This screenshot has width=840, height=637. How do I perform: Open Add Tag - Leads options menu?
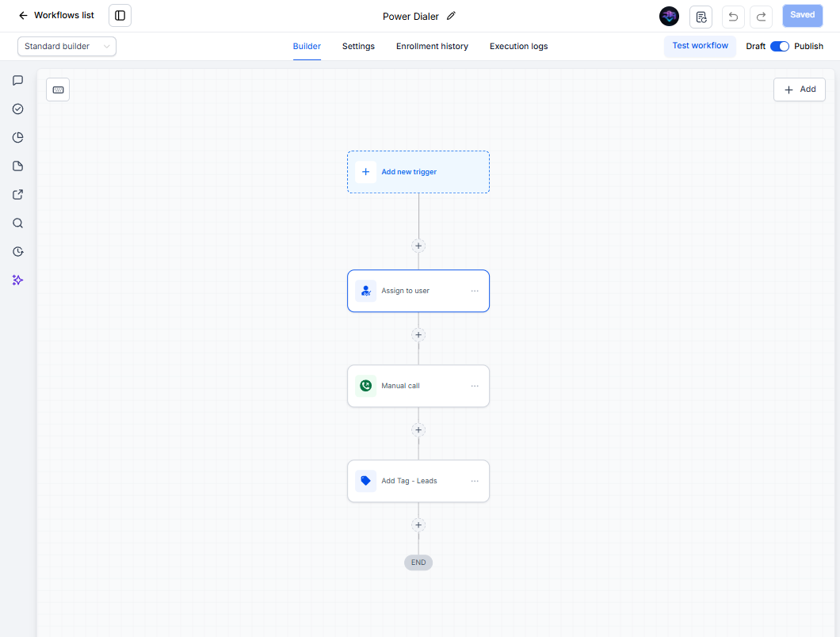coord(475,481)
